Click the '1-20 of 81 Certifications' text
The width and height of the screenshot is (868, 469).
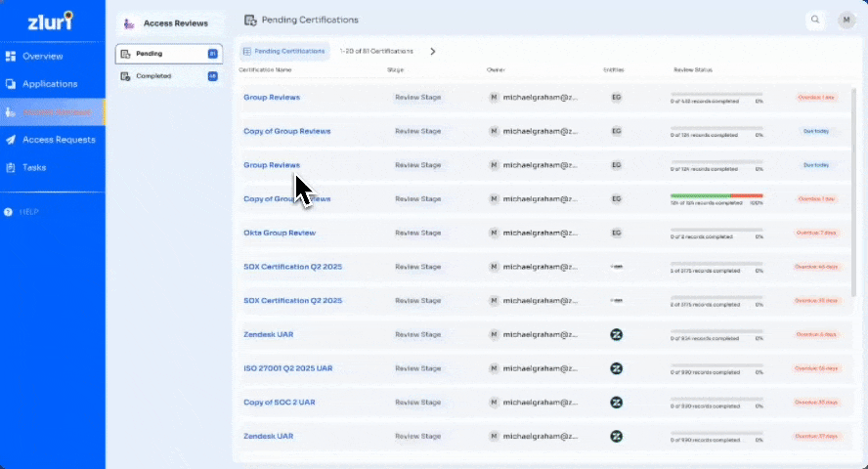pos(376,52)
